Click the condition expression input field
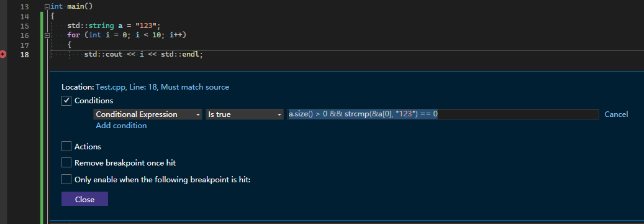The width and height of the screenshot is (644, 224). [443, 114]
